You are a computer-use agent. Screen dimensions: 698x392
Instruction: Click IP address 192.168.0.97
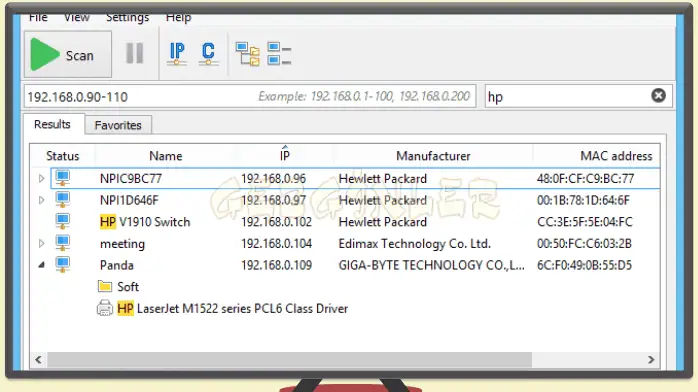[273, 200]
